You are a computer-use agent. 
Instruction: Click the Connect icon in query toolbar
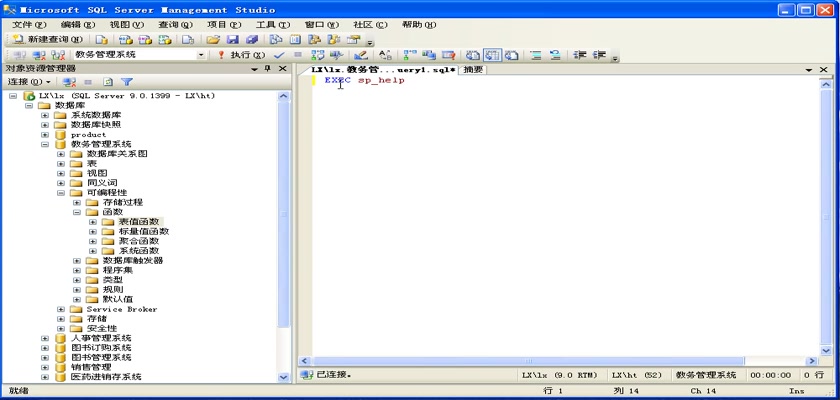[x=19, y=55]
